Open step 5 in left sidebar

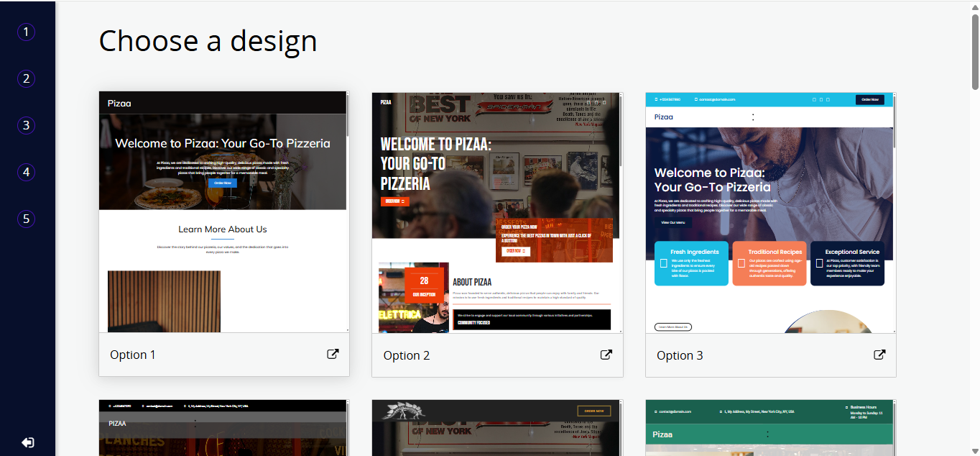pos(27,219)
